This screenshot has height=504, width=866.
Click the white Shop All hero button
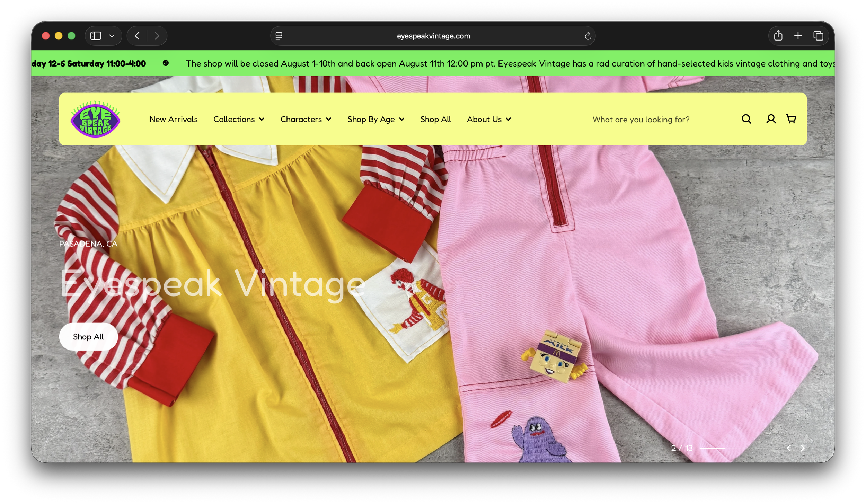pos(88,337)
